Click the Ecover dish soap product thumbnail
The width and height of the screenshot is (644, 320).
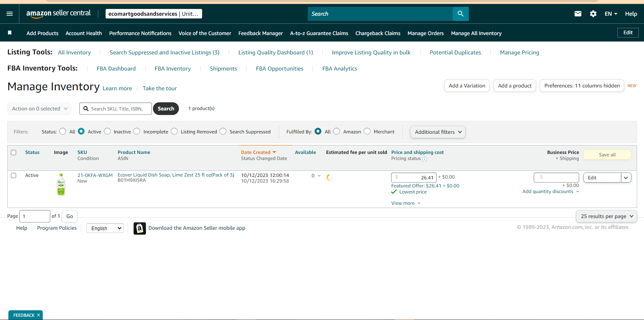(61, 185)
